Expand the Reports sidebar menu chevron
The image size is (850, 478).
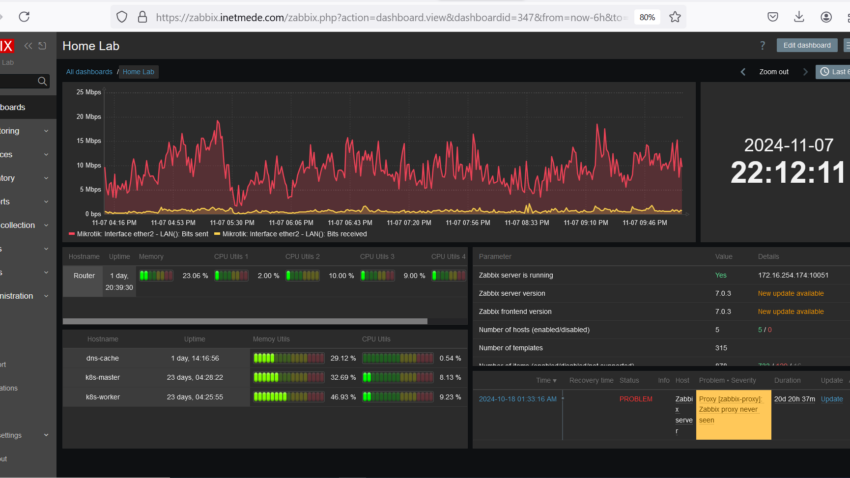pyautogui.click(x=46, y=202)
